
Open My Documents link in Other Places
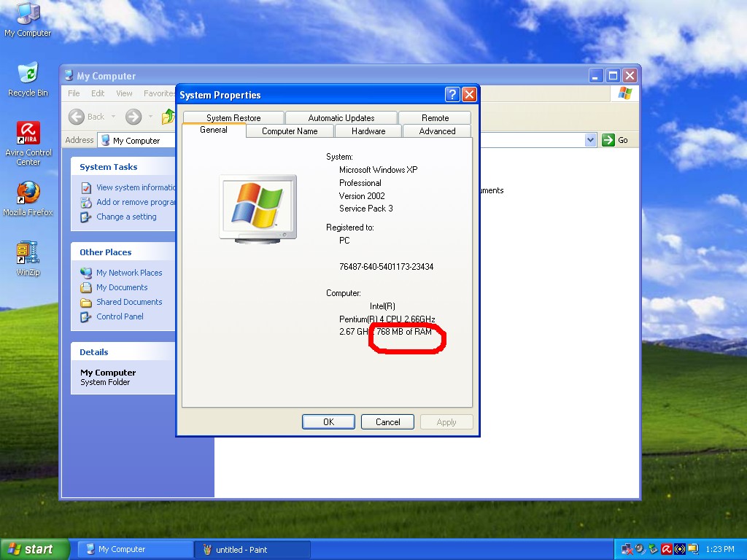click(x=122, y=287)
